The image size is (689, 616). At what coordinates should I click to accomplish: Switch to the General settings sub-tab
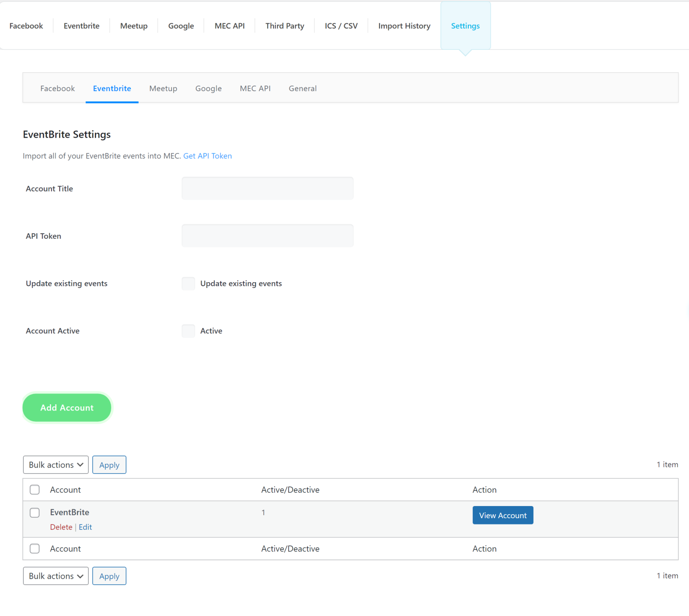[302, 88]
